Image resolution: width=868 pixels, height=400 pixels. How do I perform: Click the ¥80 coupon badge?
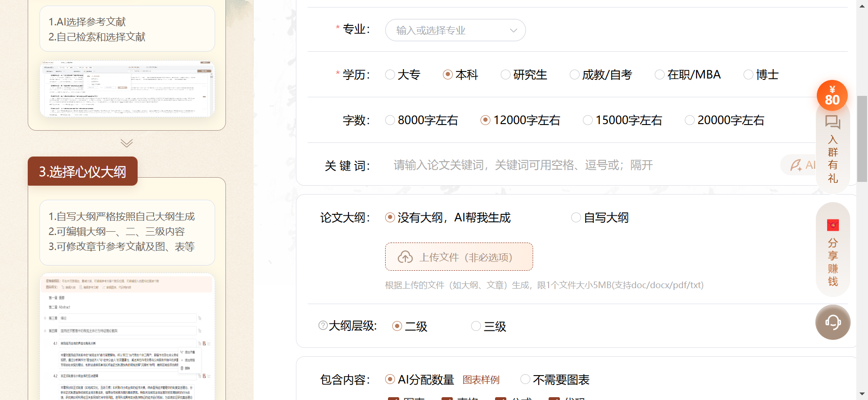point(832,95)
